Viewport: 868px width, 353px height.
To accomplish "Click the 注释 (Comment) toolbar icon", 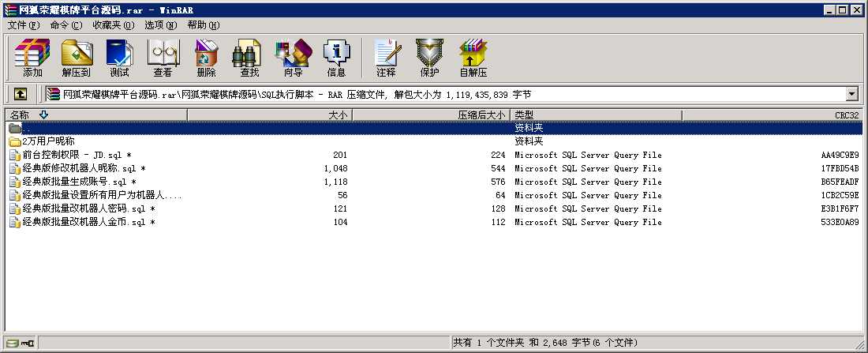I will (386, 58).
